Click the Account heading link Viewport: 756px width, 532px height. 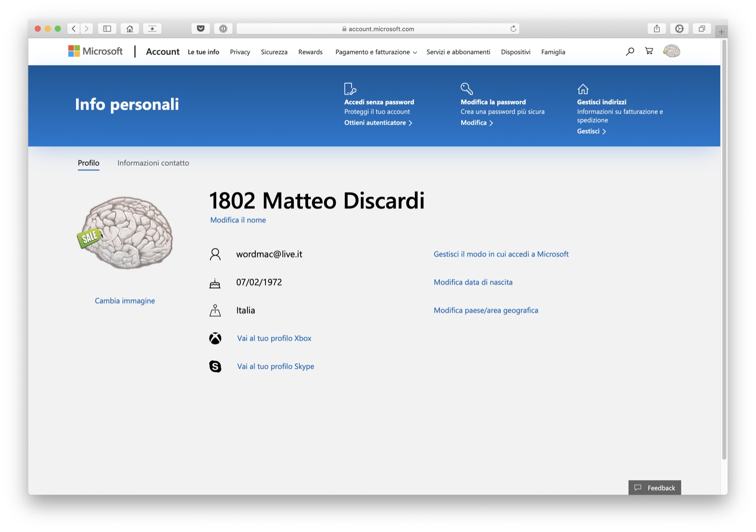click(163, 51)
